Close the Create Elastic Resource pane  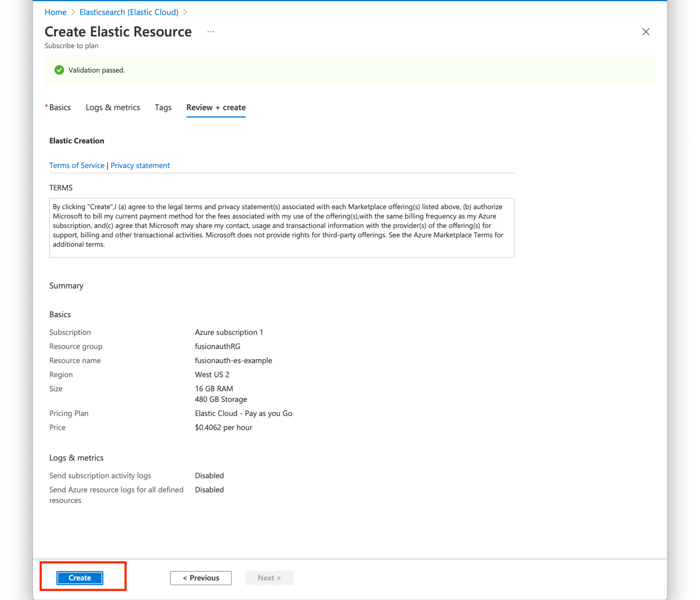[646, 32]
